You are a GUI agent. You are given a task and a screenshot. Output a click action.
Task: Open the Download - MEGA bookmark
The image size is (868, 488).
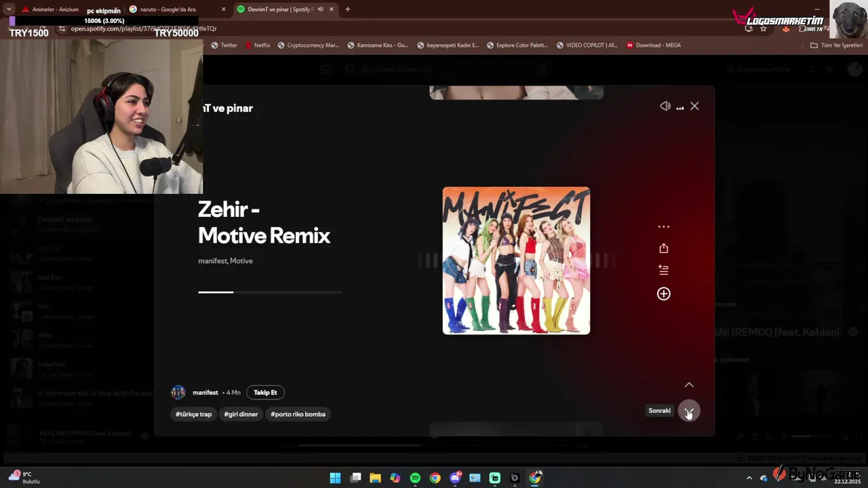653,45
